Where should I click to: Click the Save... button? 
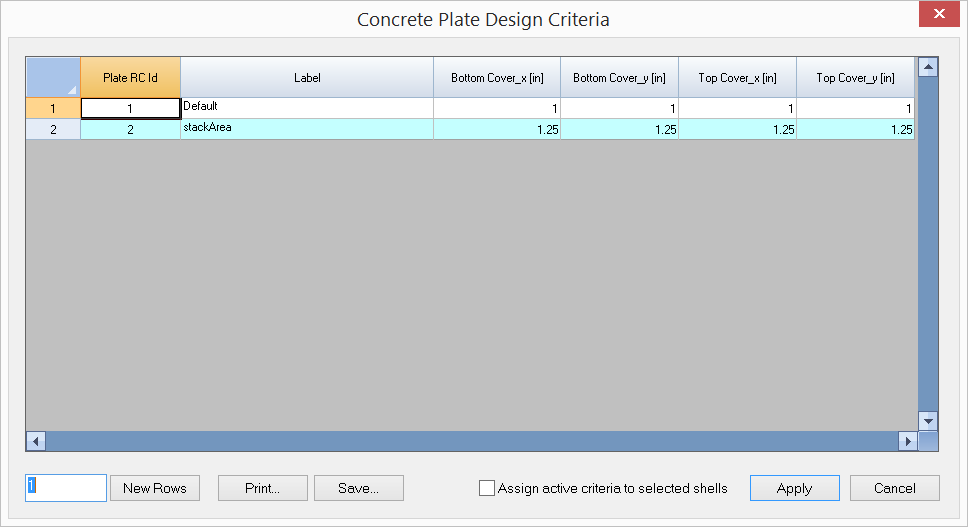(359, 488)
